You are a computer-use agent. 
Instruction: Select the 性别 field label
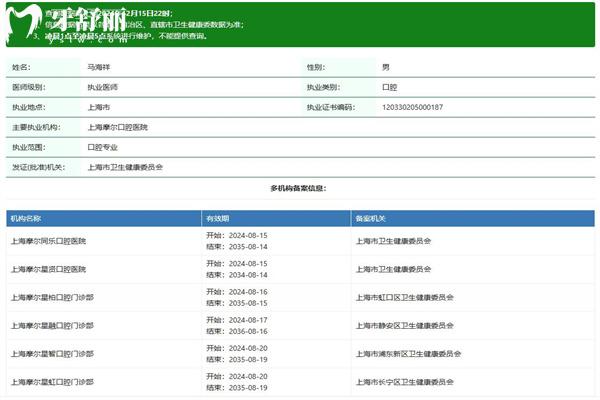[x=316, y=67]
